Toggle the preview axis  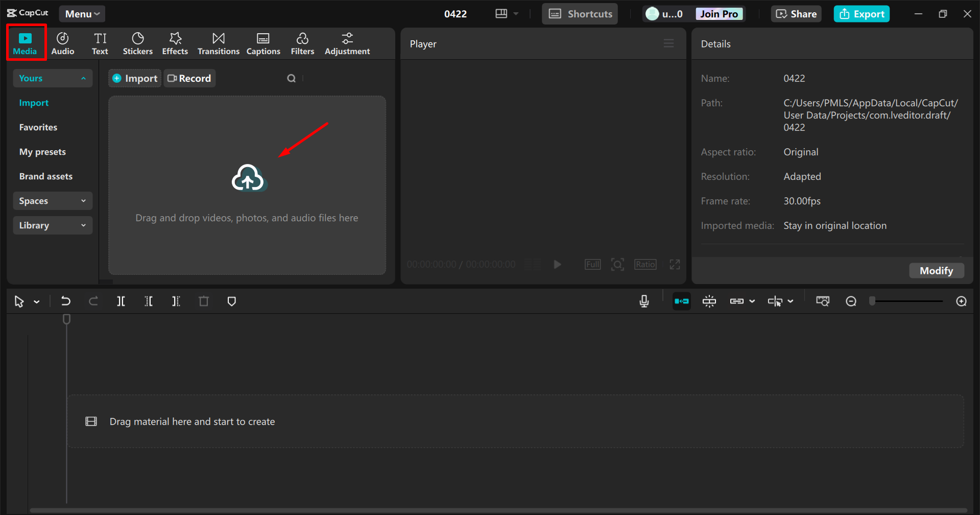[x=775, y=301]
